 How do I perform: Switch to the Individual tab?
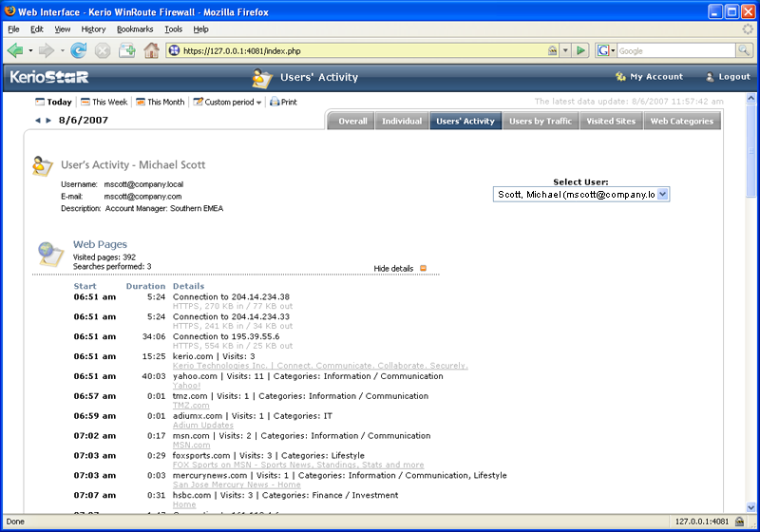(402, 122)
